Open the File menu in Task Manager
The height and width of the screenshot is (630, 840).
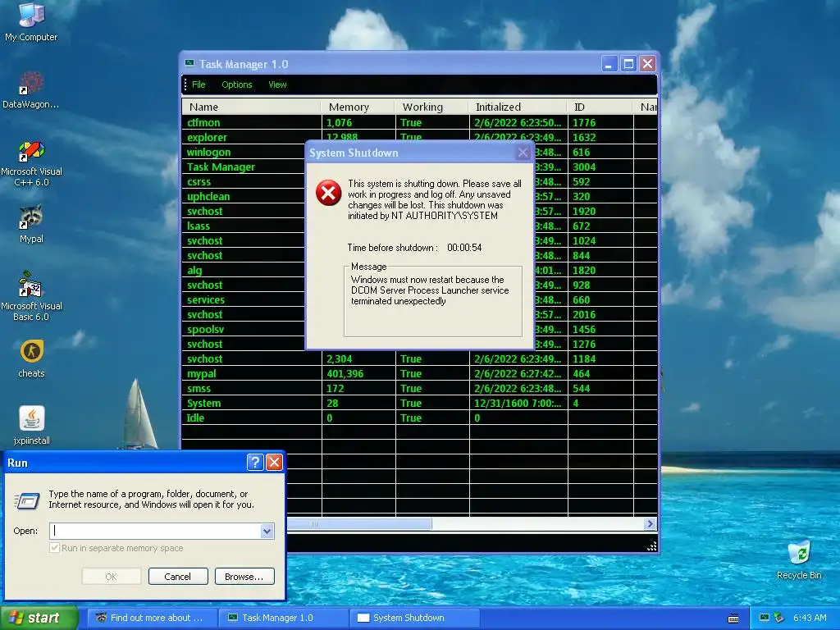point(199,84)
